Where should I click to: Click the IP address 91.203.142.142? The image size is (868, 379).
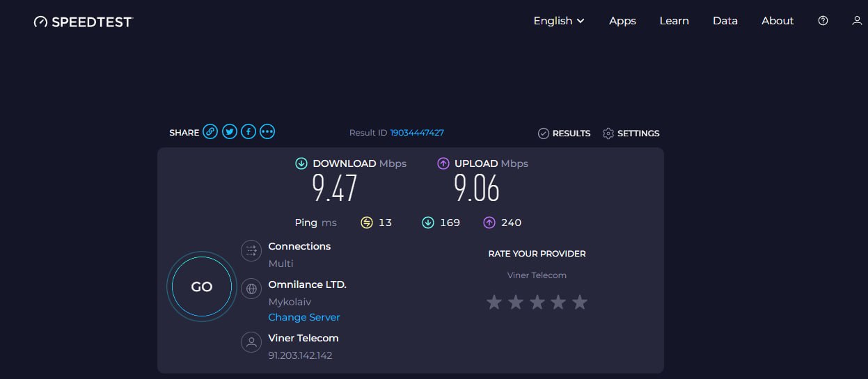pos(300,355)
